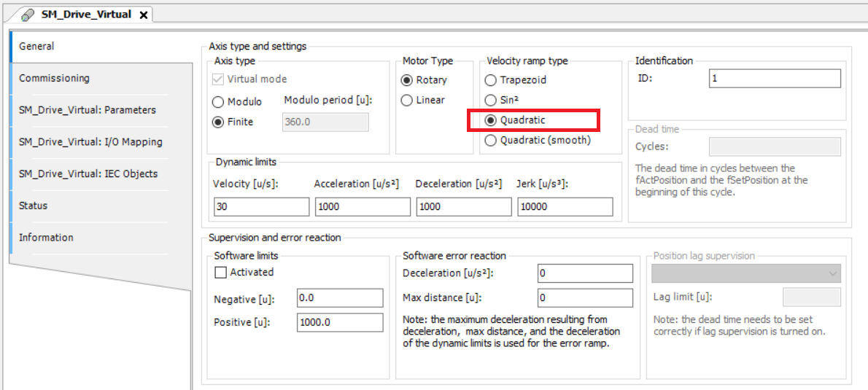Close the SM_Drive_Virtual editor tab
This screenshot has height=390, width=868.
pyautogui.click(x=144, y=15)
